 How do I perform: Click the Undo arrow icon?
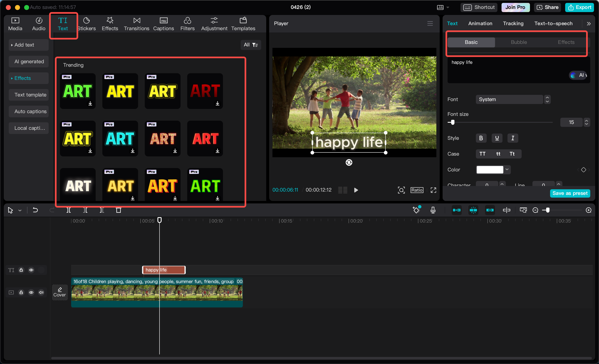35,210
